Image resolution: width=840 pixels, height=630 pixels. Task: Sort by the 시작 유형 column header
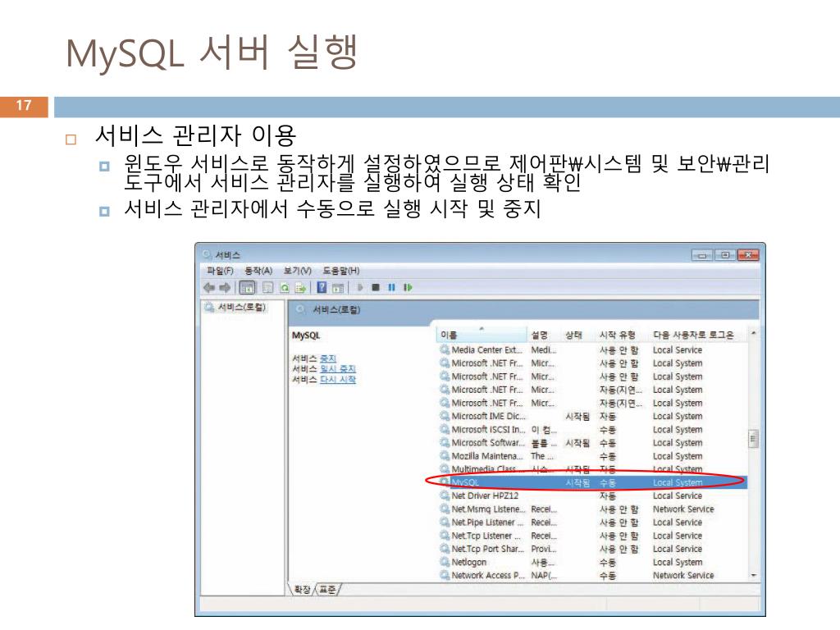[x=623, y=335]
